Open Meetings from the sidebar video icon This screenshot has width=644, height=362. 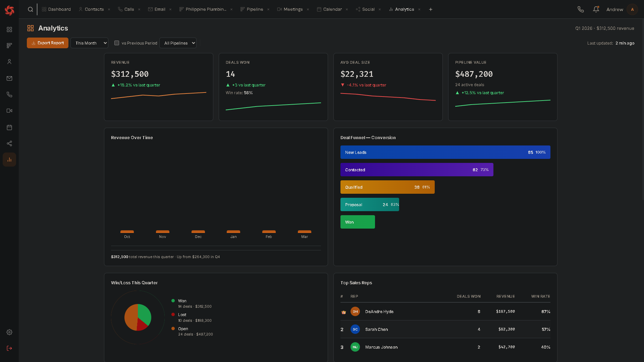pos(9,111)
